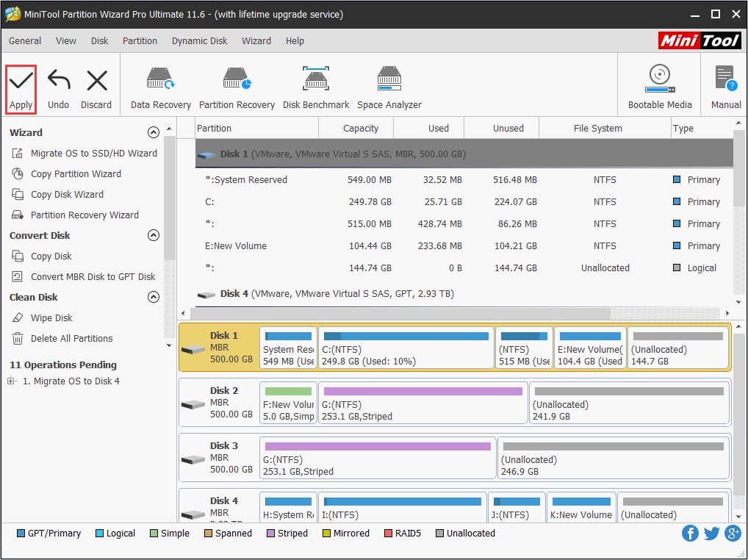The height and width of the screenshot is (560, 748).
Task: Open the Dynamic Disk menu
Action: point(199,40)
